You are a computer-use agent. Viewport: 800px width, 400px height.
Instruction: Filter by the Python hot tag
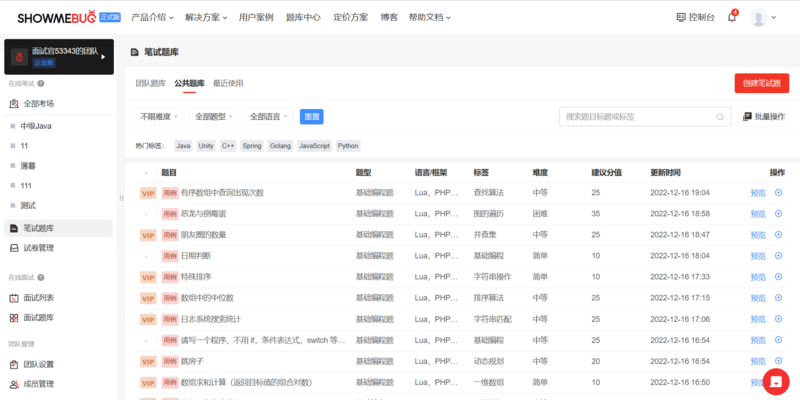(x=348, y=146)
